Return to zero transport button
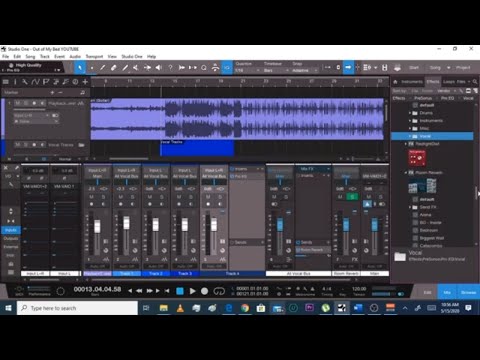480x360 pixels. [167, 291]
